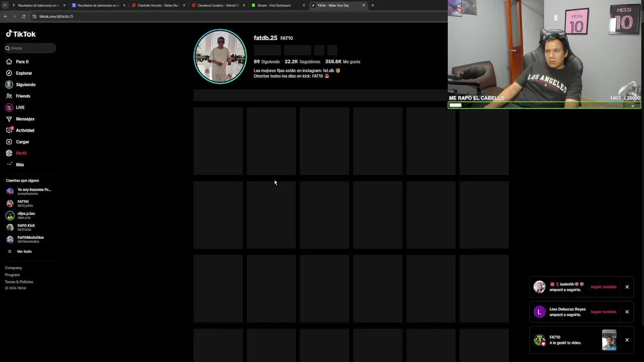Reload the page with the refresh icon
644x362 pixels.
click(23, 17)
